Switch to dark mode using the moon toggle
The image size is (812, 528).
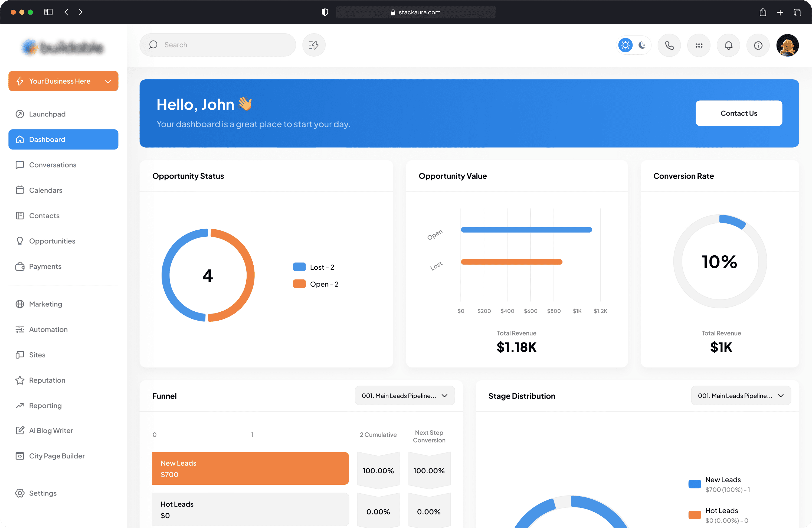(x=642, y=45)
